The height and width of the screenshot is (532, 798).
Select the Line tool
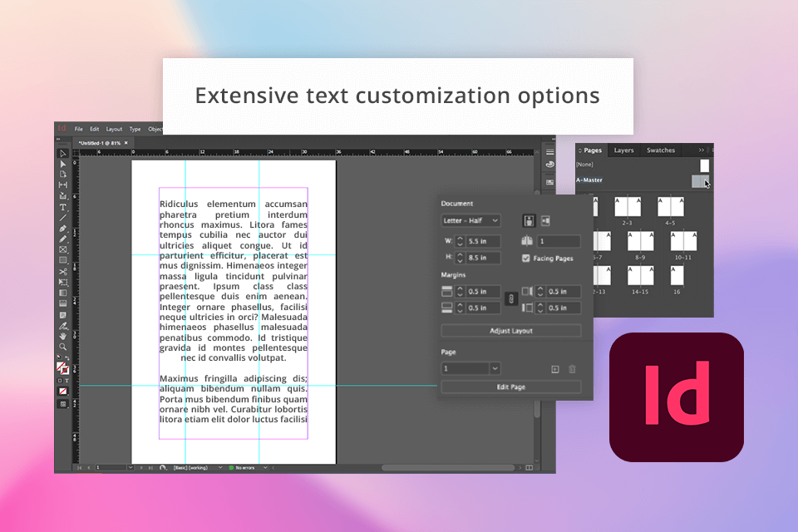[62, 218]
